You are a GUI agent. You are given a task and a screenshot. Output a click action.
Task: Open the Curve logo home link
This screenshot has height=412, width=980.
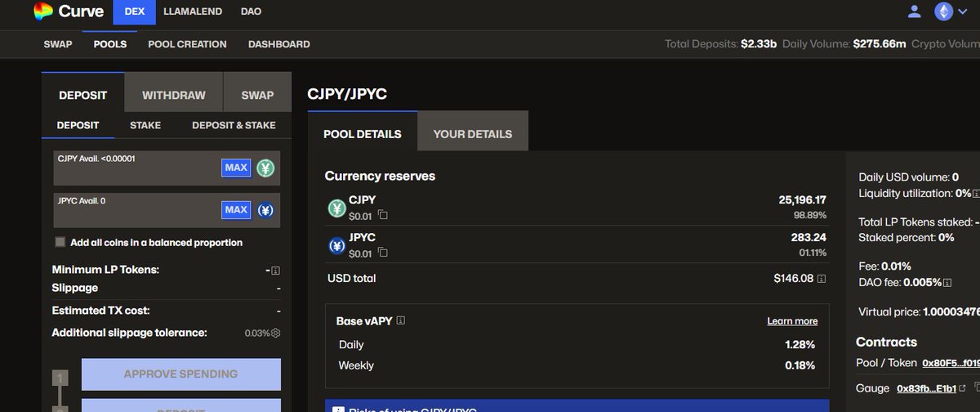coord(69,11)
